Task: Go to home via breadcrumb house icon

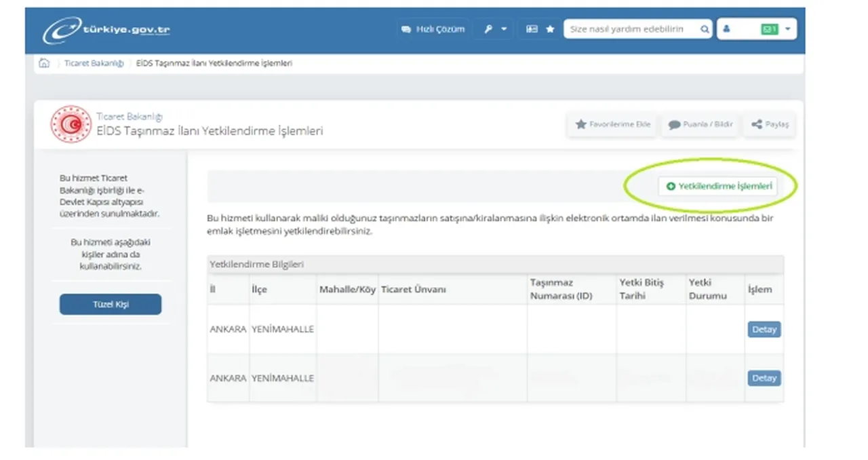Action: coord(45,63)
